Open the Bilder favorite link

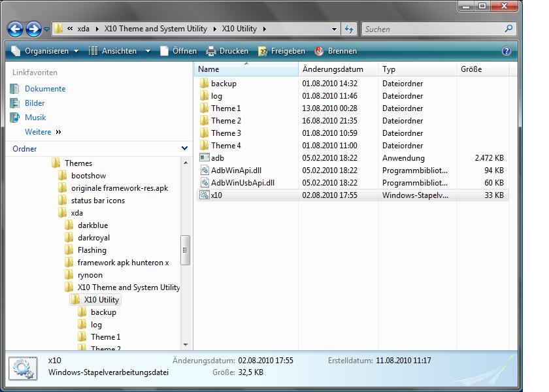tap(35, 103)
